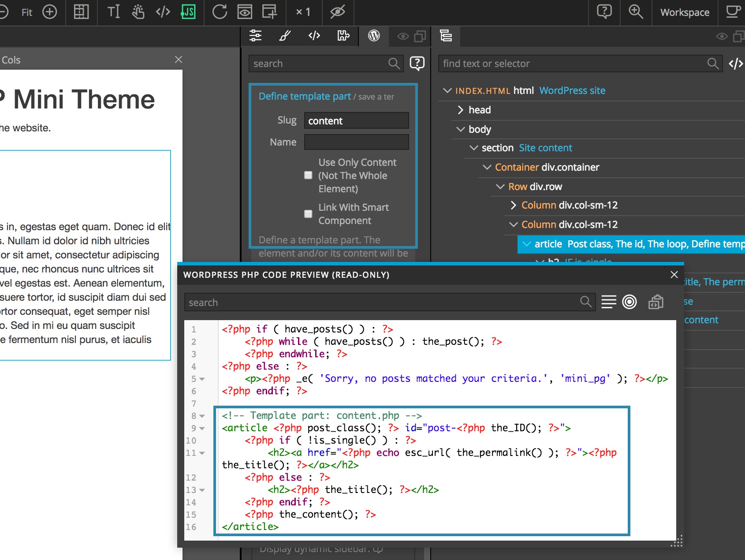Toggle word wrap lines icon in code preview
This screenshot has height=560, width=745.
point(609,302)
